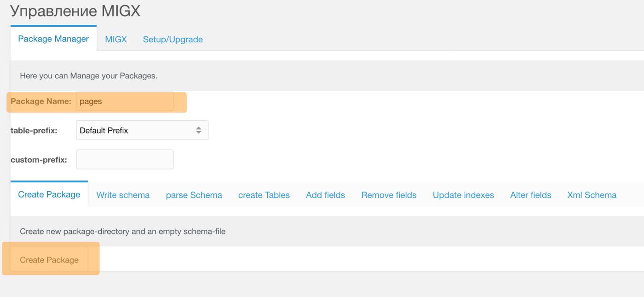Click the 'Управление MIGX' heading
Screen dimensions: 644x297
pos(75,11)
